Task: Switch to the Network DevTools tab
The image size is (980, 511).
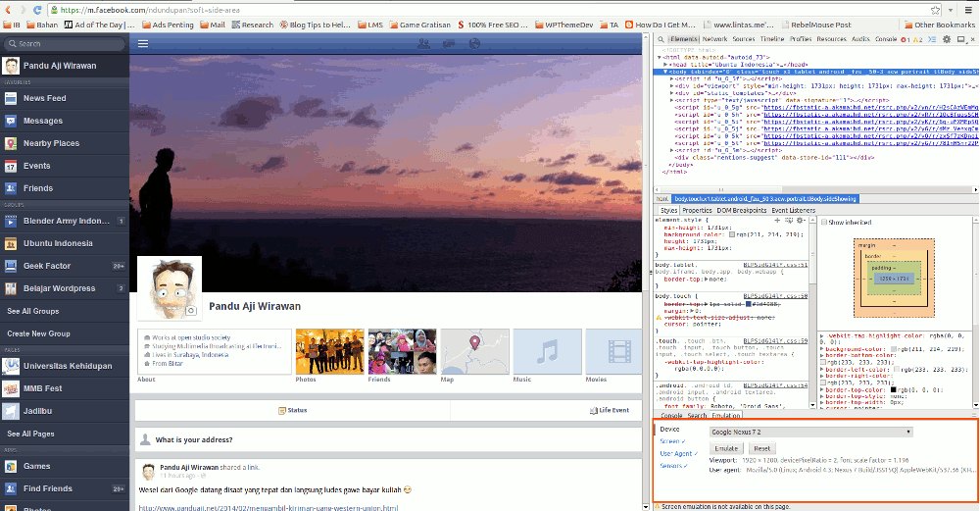Action: click(714, 39)
